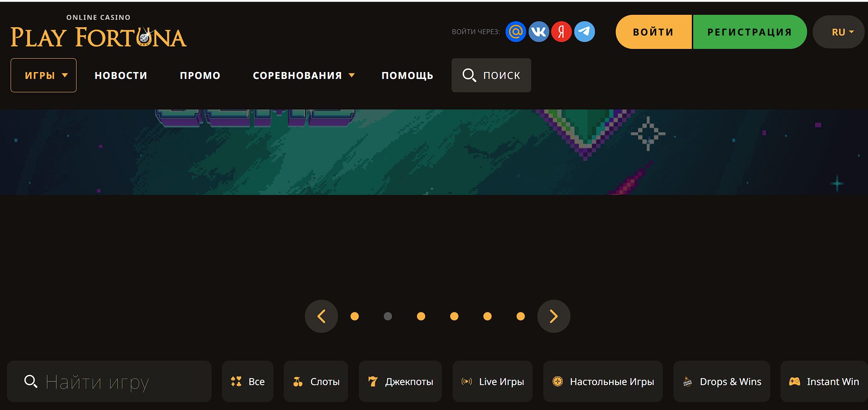Viewport: 868px width, 410px height.
Task: Select the last carousel dot
Action: [x=521, y=316]
